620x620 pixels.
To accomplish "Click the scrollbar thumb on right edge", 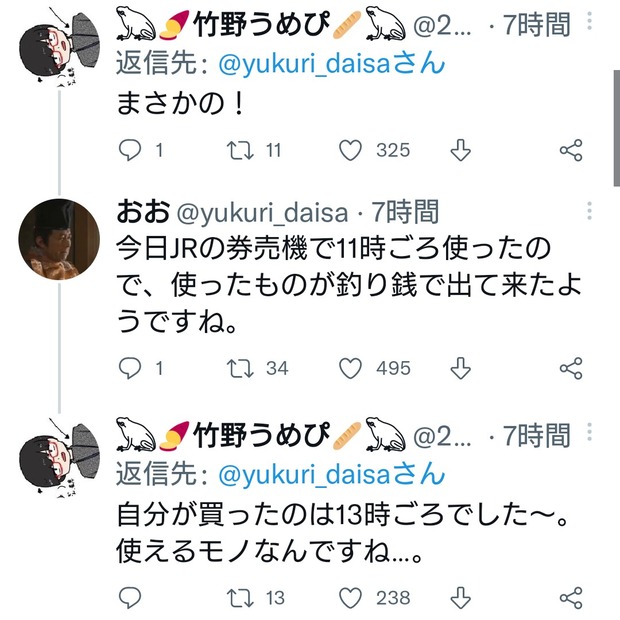I will pyautogui.click(x=616, y=128).
